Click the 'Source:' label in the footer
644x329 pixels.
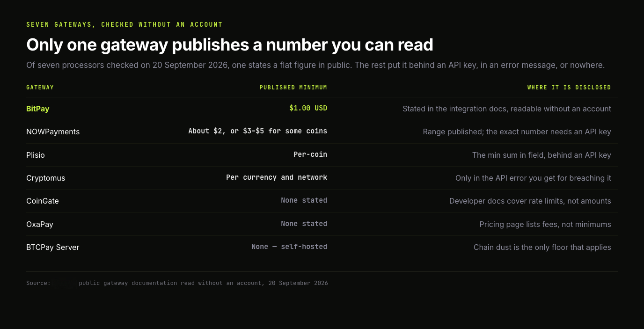(38, 283)
